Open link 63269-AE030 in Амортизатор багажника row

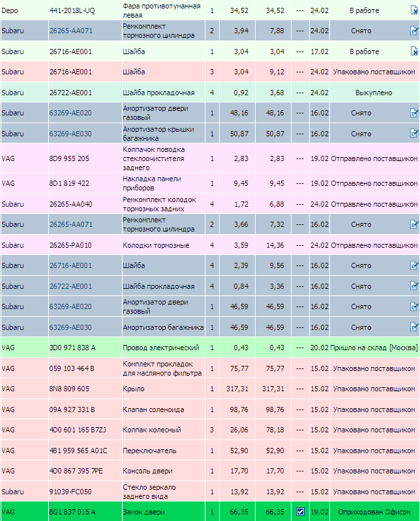click(x=70, y=327)
